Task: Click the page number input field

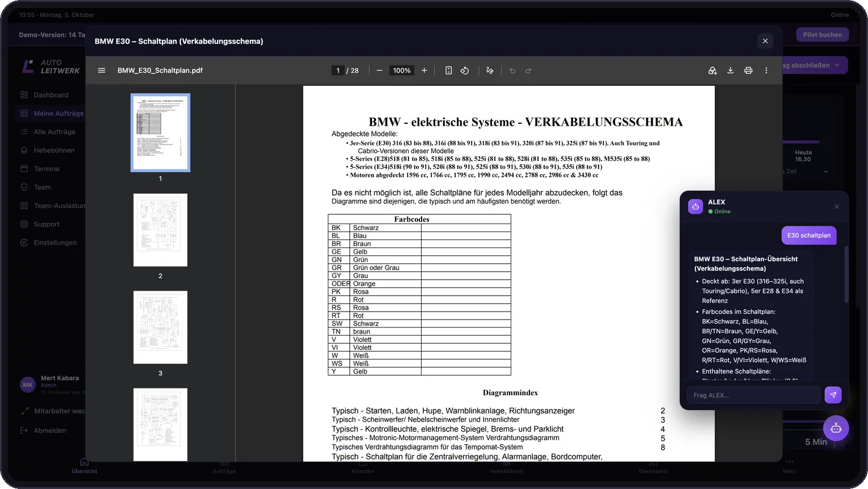Action: (337, 71)
